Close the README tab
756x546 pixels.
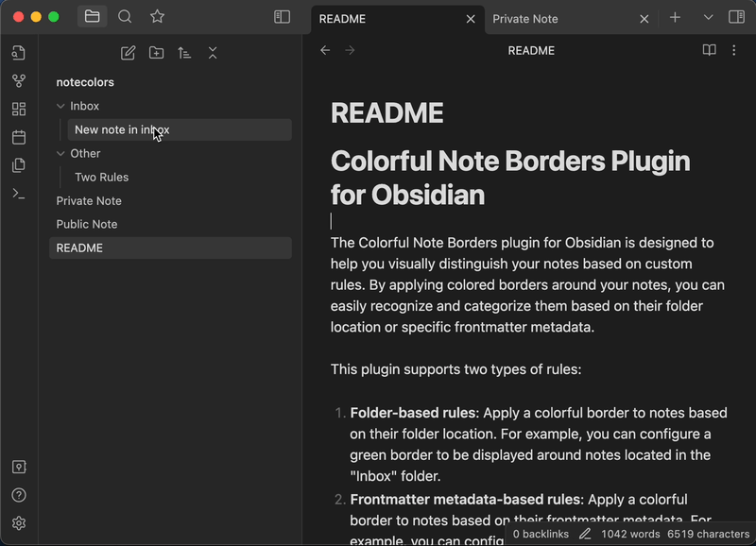[471, 19]
